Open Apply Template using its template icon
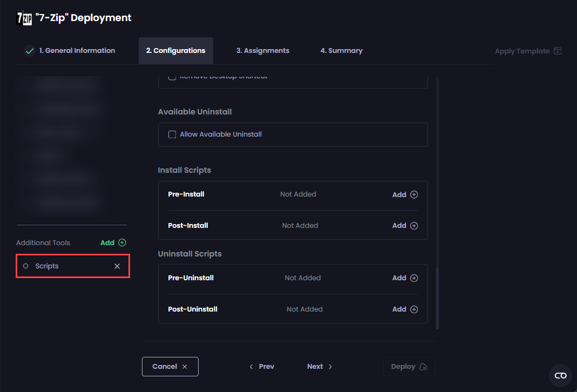This screenshot has width=577, height=392. click(x=558, y=50)
